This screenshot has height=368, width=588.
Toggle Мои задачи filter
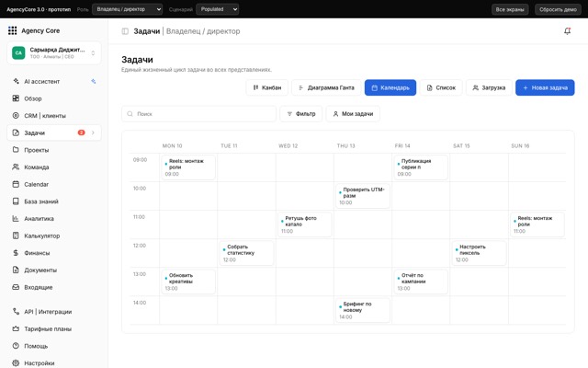353,114
